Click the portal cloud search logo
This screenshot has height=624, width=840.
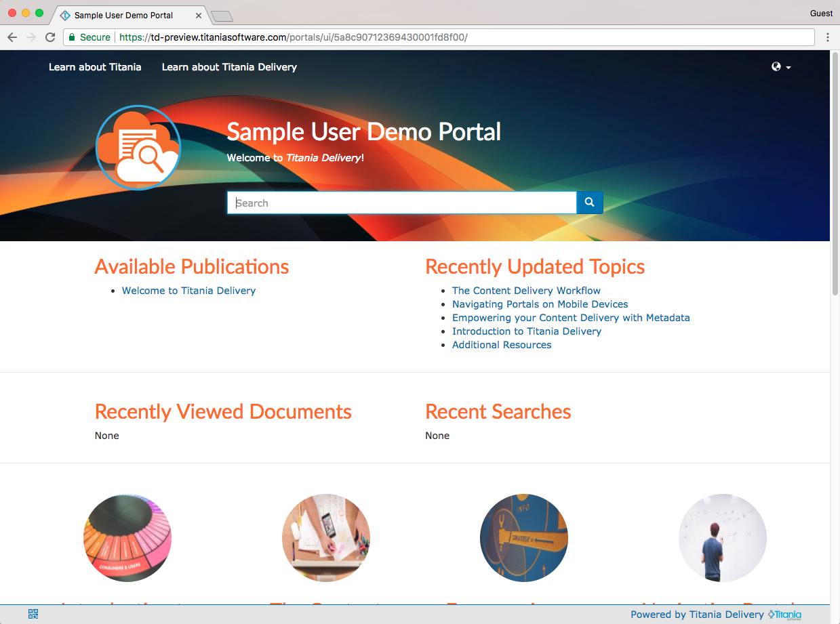[x=138, y=148]
